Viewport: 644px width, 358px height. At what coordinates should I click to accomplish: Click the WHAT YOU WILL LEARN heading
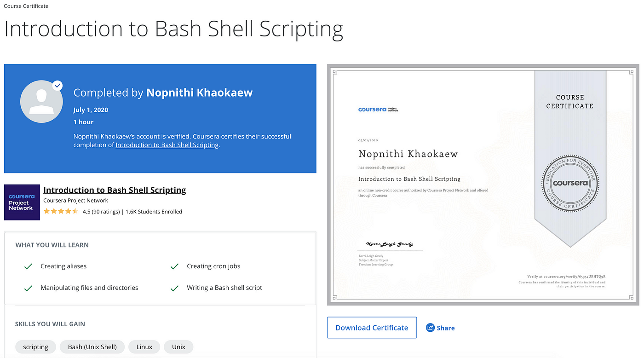[x=52, y=245]
